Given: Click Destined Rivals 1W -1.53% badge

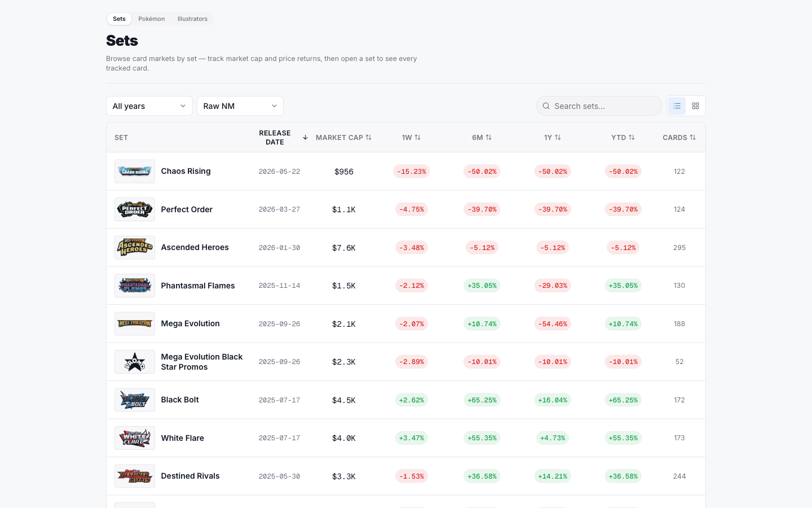Looking at the screenshot, I should pyautogui.click(x=412, y=476).
